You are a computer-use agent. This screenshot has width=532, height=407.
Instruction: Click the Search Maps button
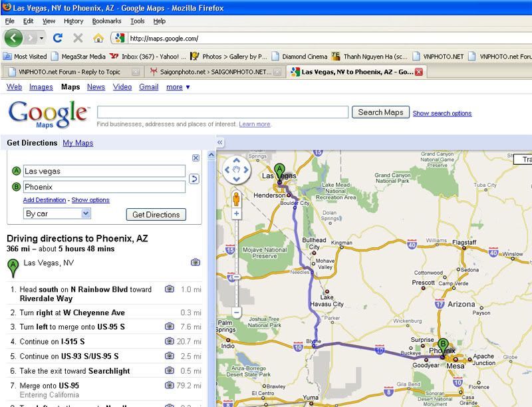[x=380, y=112]
